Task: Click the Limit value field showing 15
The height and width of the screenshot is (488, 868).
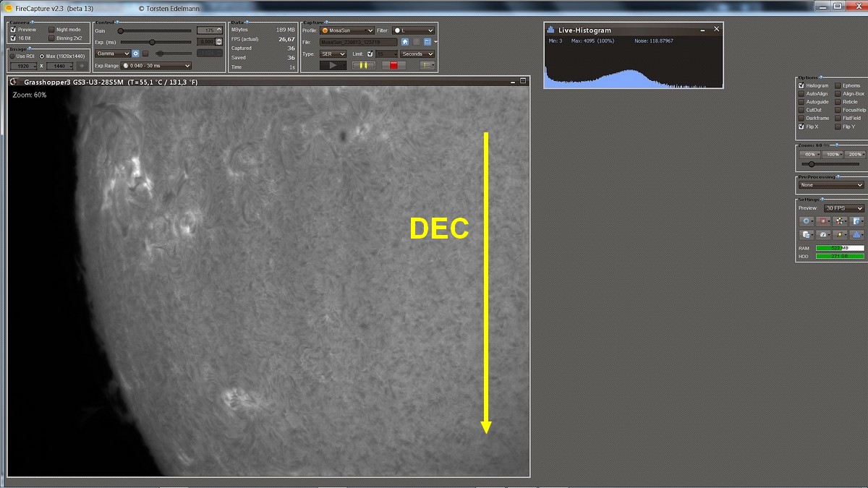Action: (386, 53)
